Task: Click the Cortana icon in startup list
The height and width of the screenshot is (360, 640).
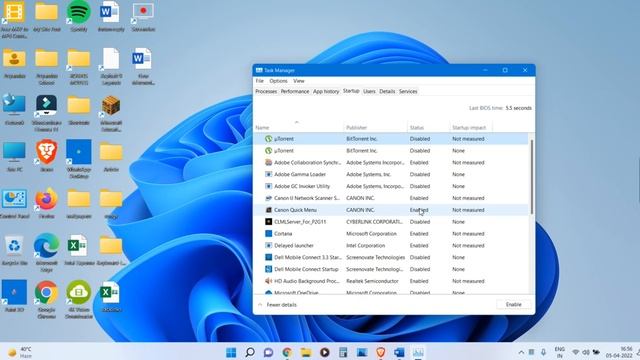Action: (x=268, y=233)
